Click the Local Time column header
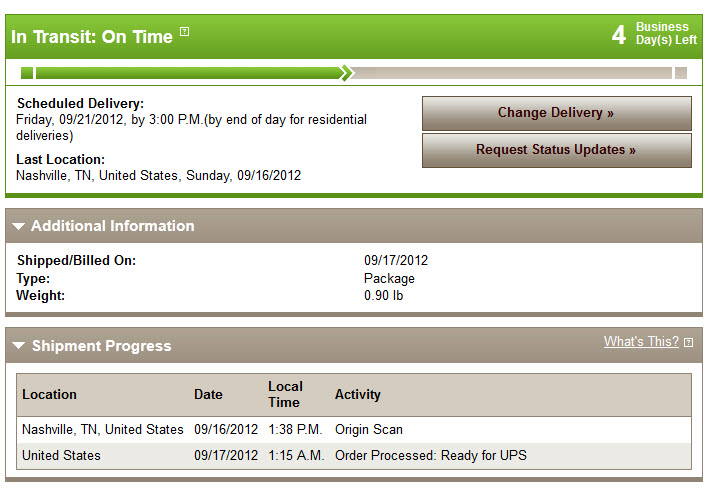711x490 pixels. pos(285,394)
